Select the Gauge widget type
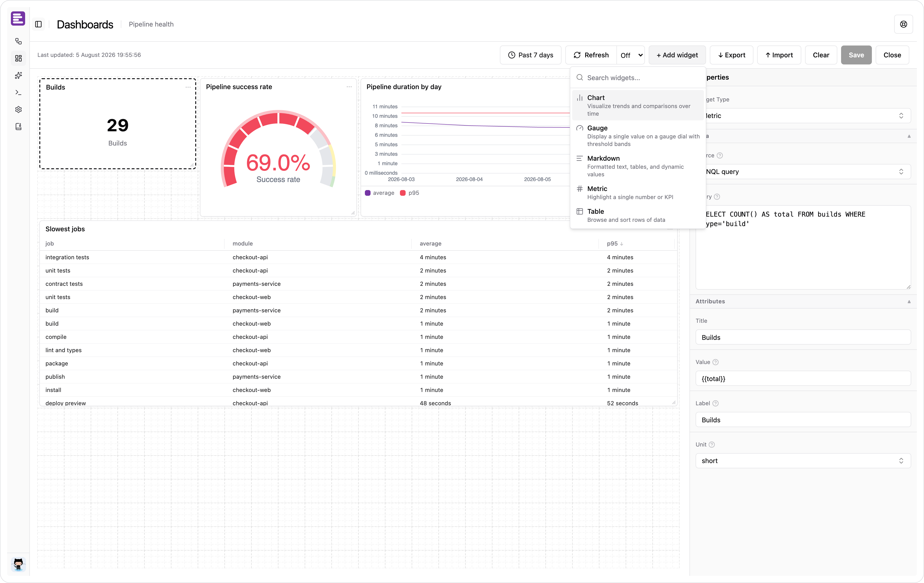The image size is (924, 583). 638,136
